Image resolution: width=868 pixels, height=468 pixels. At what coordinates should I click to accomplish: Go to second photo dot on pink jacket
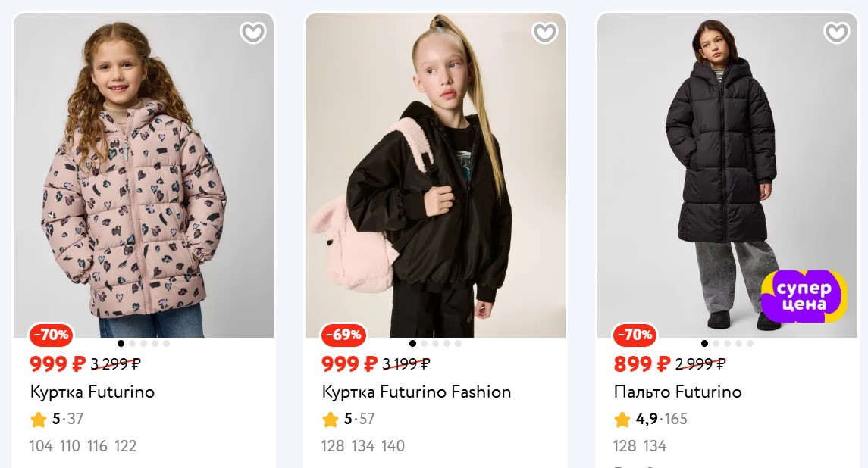tap(133, 344)
